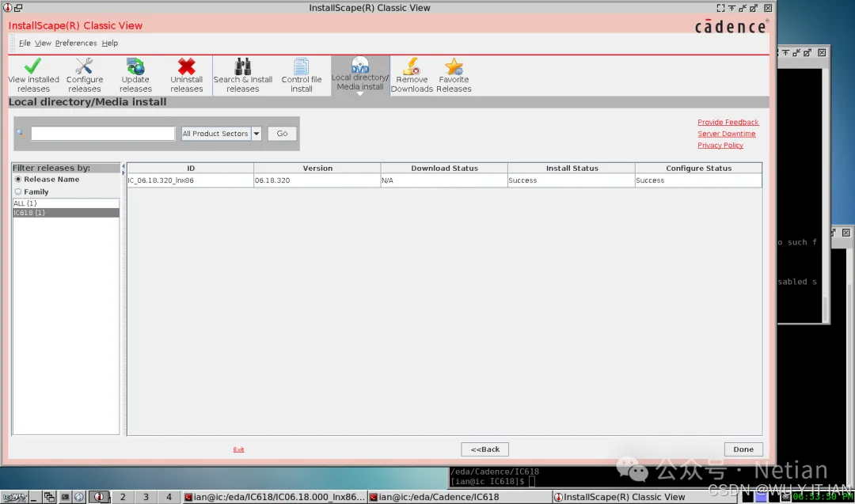Screen dimensions: 855x504
Task: Sort by the Version column header
Action: point(317,169)
